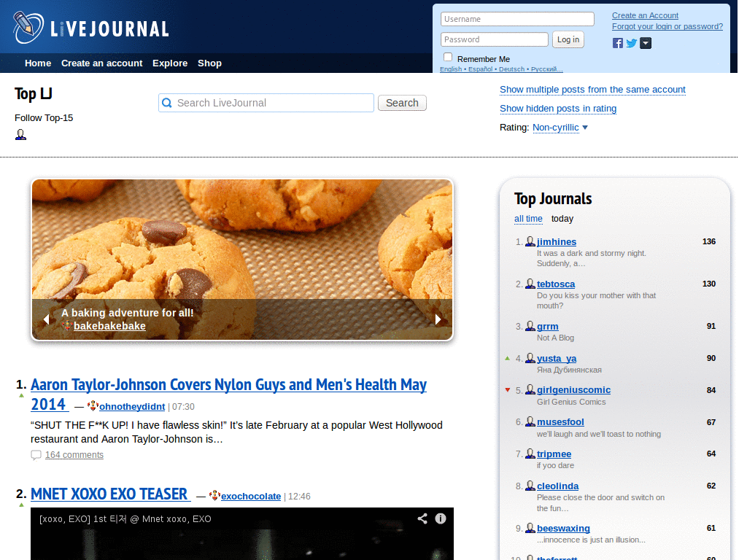Go to next slide in cookie carousel
Image resolution: width=747 pixels, height=560 pixels.
(438, 319)
